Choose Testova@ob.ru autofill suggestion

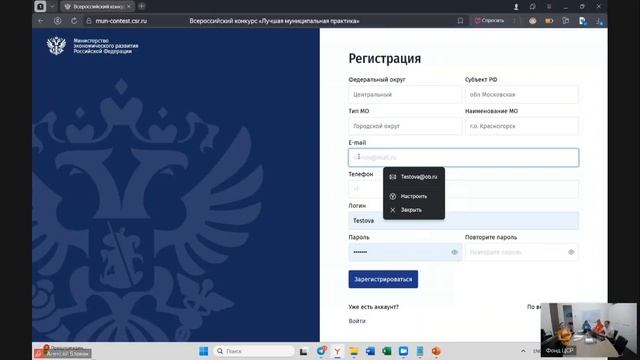point(414,177)
